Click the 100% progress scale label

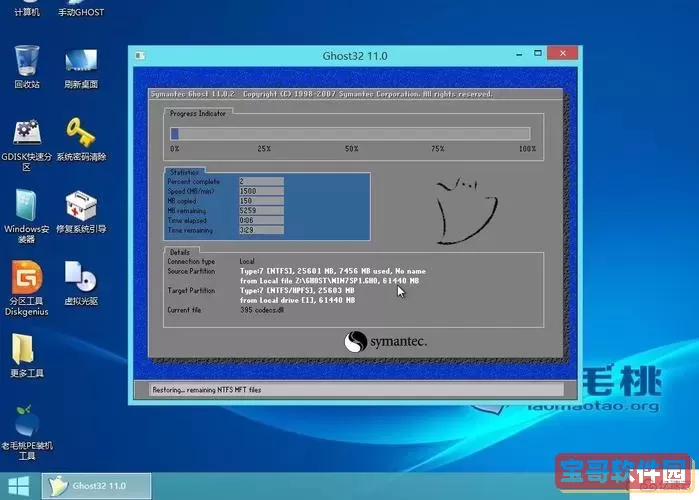[x=527, y=149]
